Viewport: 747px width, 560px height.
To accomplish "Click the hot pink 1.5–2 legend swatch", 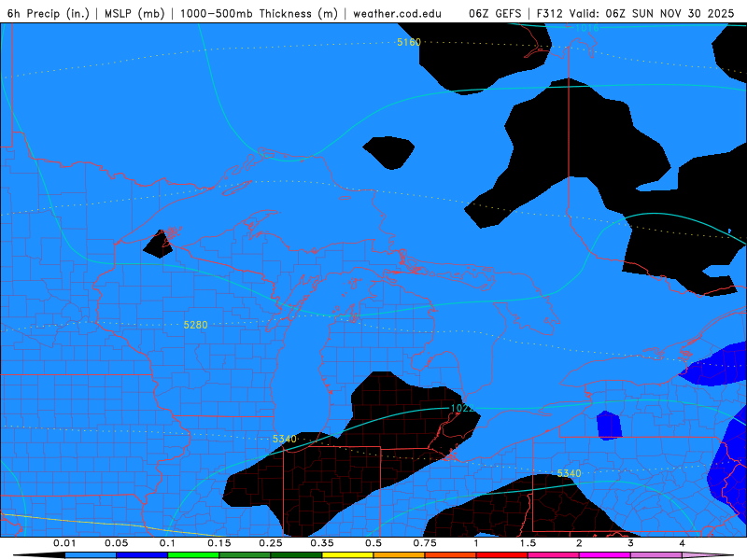I will click(x=554, y=555).
